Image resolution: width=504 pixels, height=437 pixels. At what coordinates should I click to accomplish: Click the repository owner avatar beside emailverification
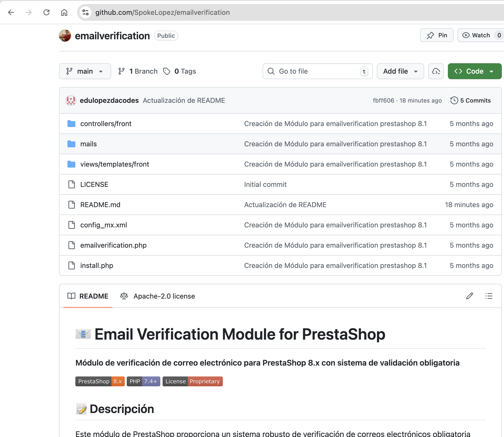coord(65,35)
